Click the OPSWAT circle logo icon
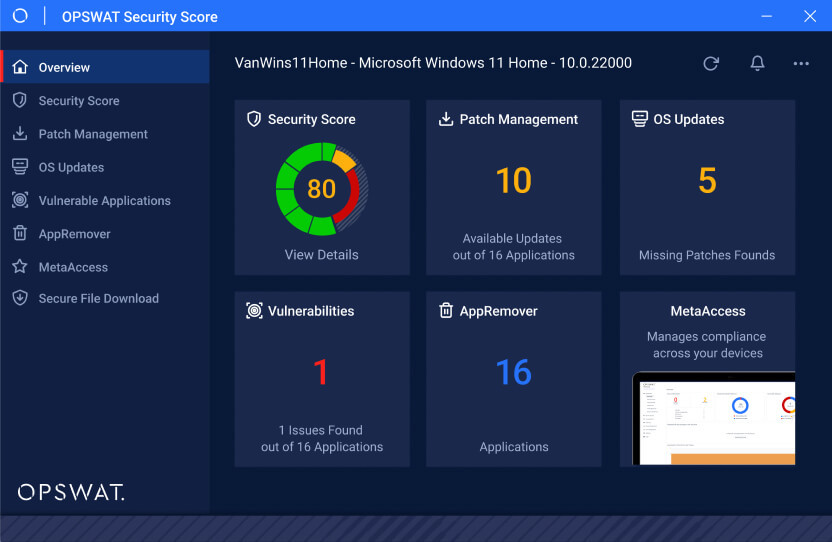The height and width of the screenshot is (542, 832). 20,16
